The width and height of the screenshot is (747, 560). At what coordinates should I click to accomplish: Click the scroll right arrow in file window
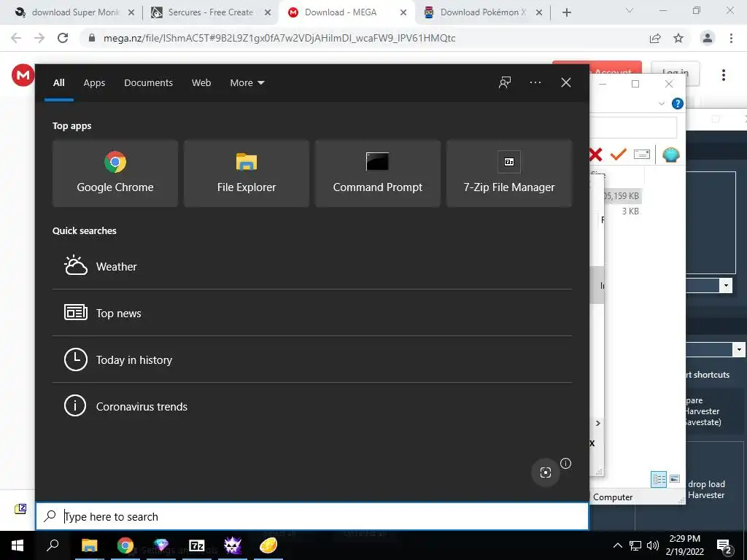(x=598, y=423)
